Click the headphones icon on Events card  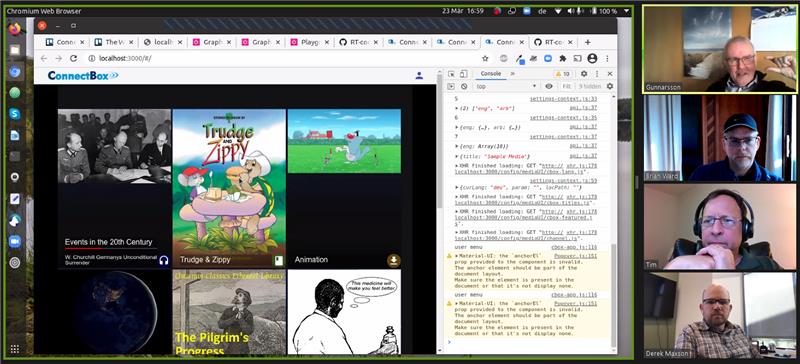click(163, 260)
